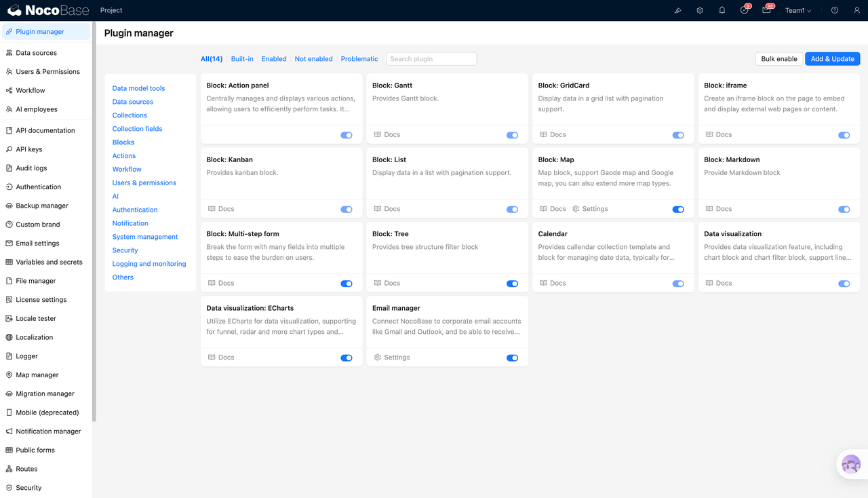Toggle the Block: Multi-step form switch
Screen dimensions: 868x498
click(x=347, y=284)
